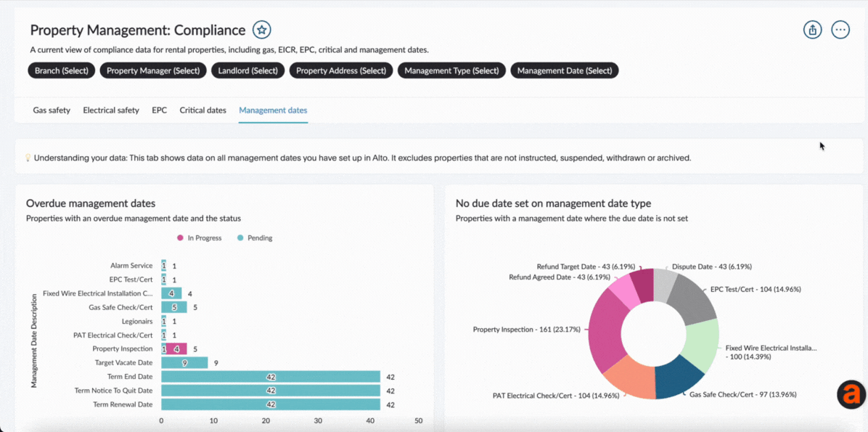The height and width of the screenshot is (432, 868).
Task: Click the Fixed Wire Electrical Installation bar
Action: click(171, 293)
